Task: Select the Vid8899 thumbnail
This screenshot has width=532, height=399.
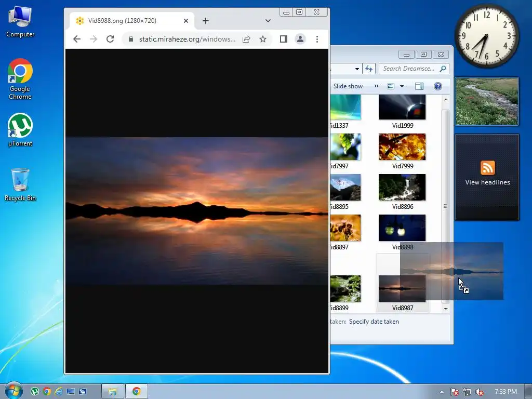Action: click(345, 288)
